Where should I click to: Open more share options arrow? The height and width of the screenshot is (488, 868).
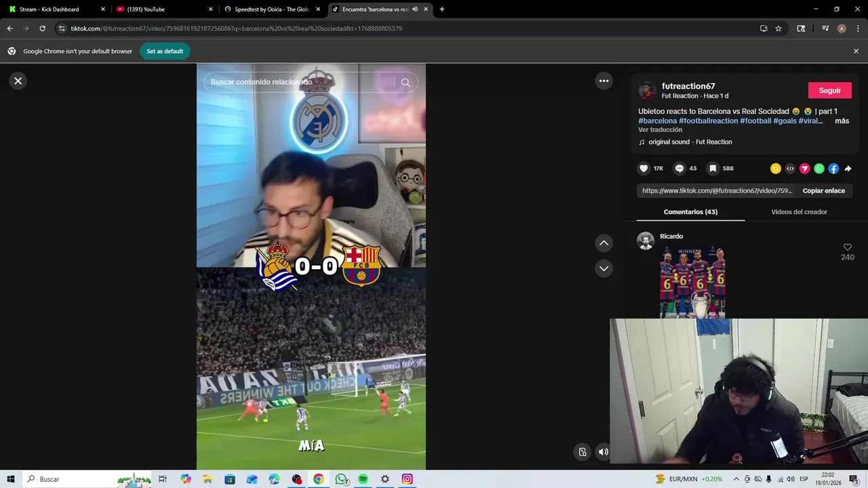click(x=848, y=169)
